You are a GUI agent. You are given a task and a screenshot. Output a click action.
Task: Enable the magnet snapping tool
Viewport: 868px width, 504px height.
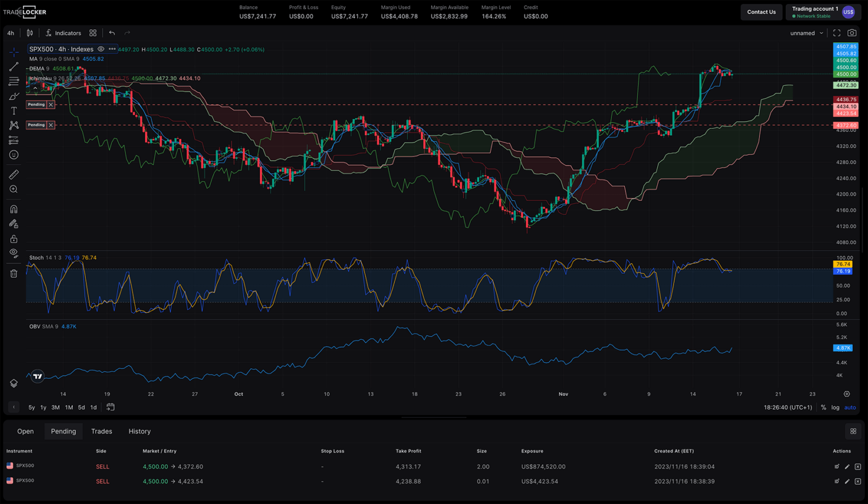coord(14,209)
